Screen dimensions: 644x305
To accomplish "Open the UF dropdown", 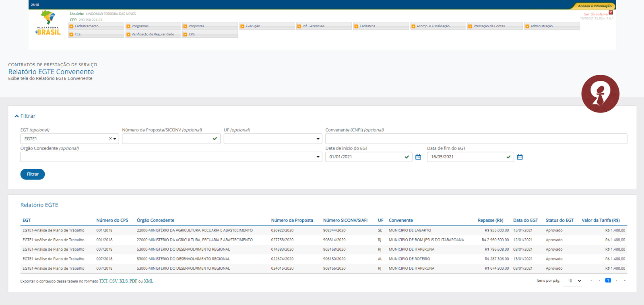I will tap(273, 139).
